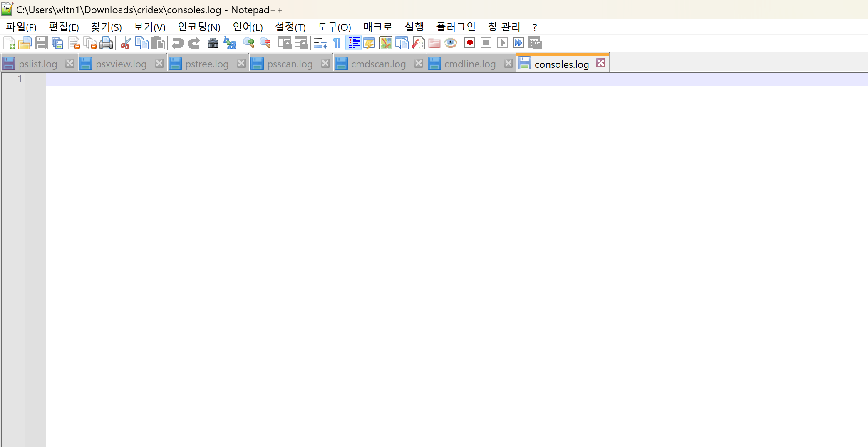Close the pstree.log tab

[x=241, y=63]
